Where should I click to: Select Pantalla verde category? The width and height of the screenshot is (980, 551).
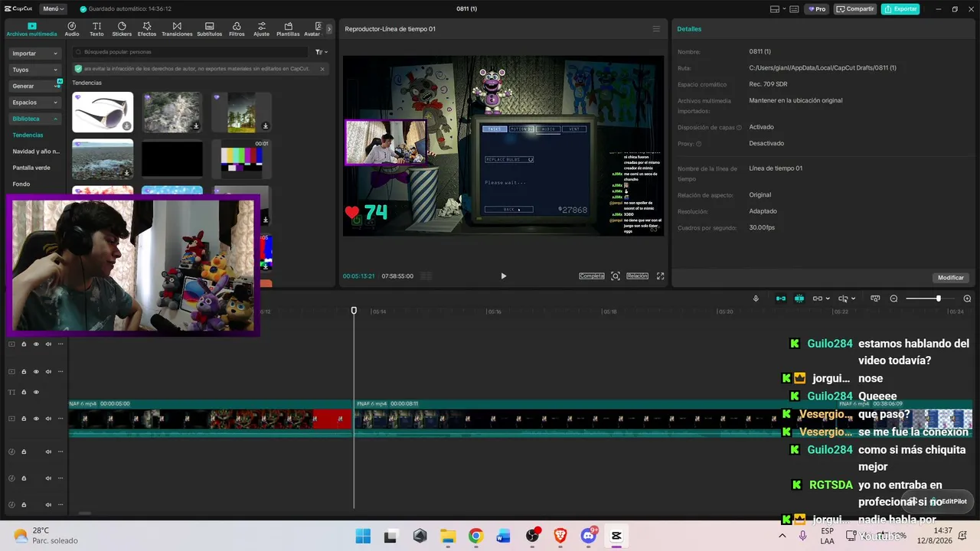(x=31, y=168)
